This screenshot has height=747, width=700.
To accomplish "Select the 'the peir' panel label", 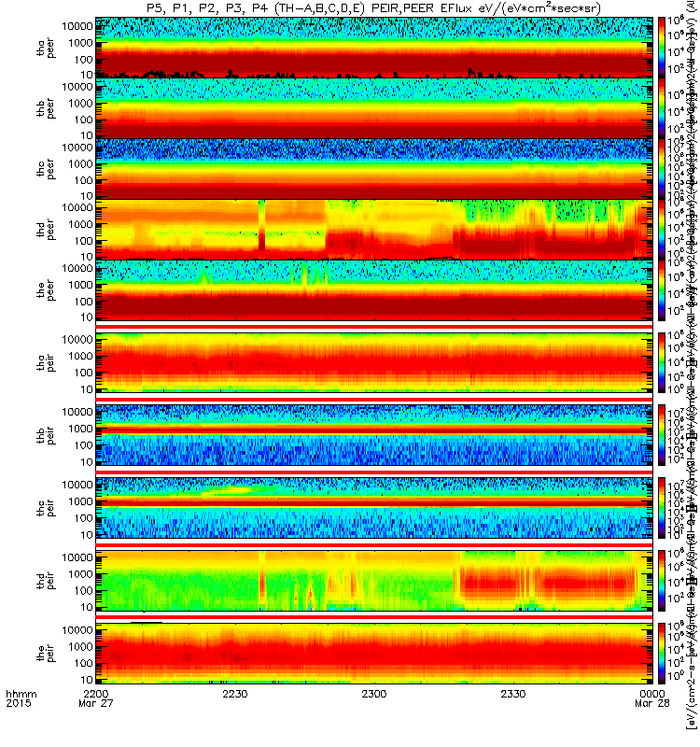I will (x=46, y=653).
